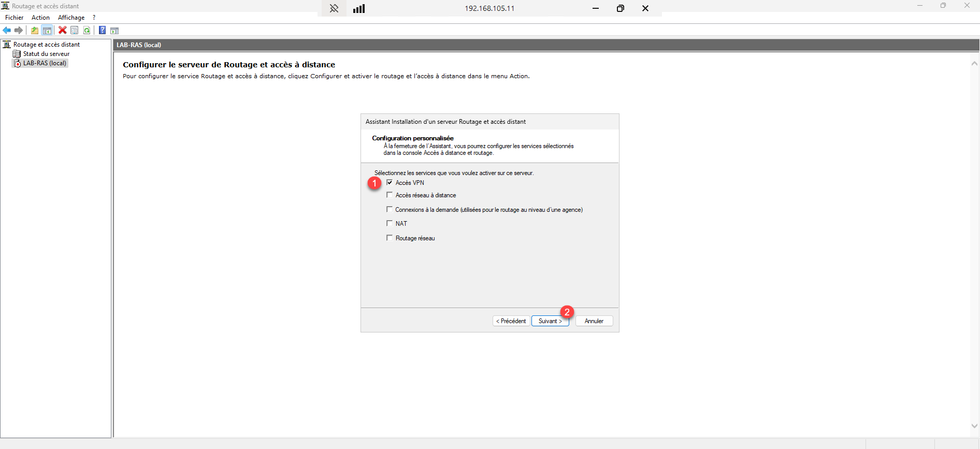Toggle the Show/Hide action pane icon
The width and height of the screenshot is (980, 449).
pos(114,31)
